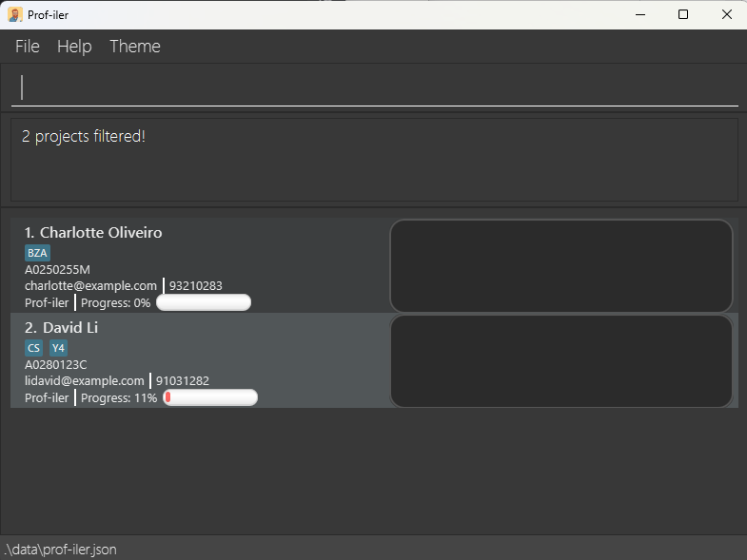Viewport: 747px width, 560px height.
Task: Click the CS tag on David Li
Action: click(33, 348)
